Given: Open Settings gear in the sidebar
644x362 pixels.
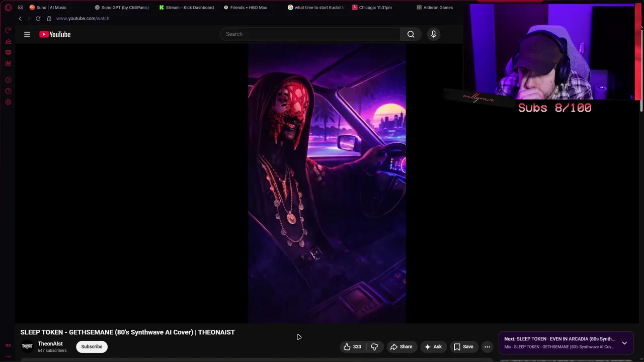Looking at the screenshot, I should pyautogui.click(x=8, y=102).
